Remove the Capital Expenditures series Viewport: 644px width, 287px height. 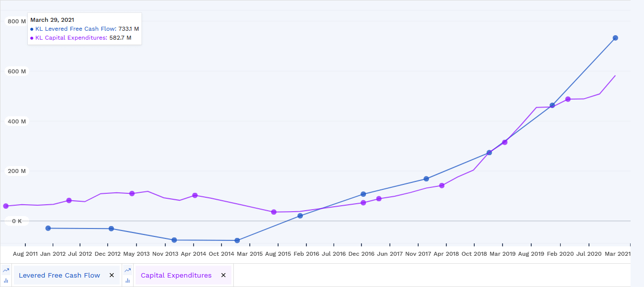(223, 275)
